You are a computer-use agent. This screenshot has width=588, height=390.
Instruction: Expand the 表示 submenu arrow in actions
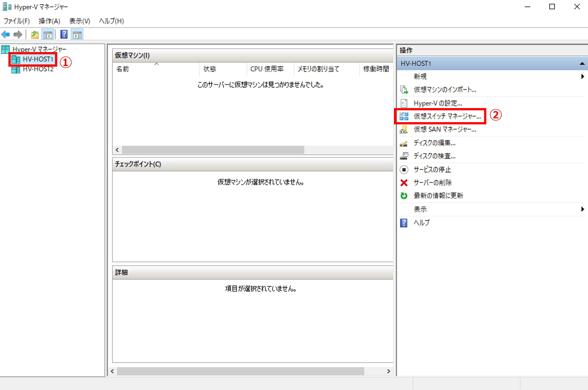pos(582,209)
